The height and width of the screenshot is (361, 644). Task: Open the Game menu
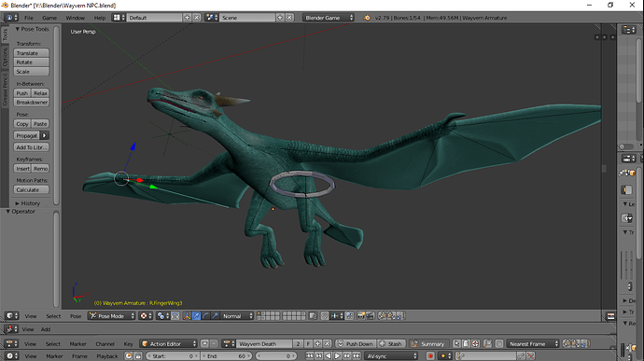(49, 18)
